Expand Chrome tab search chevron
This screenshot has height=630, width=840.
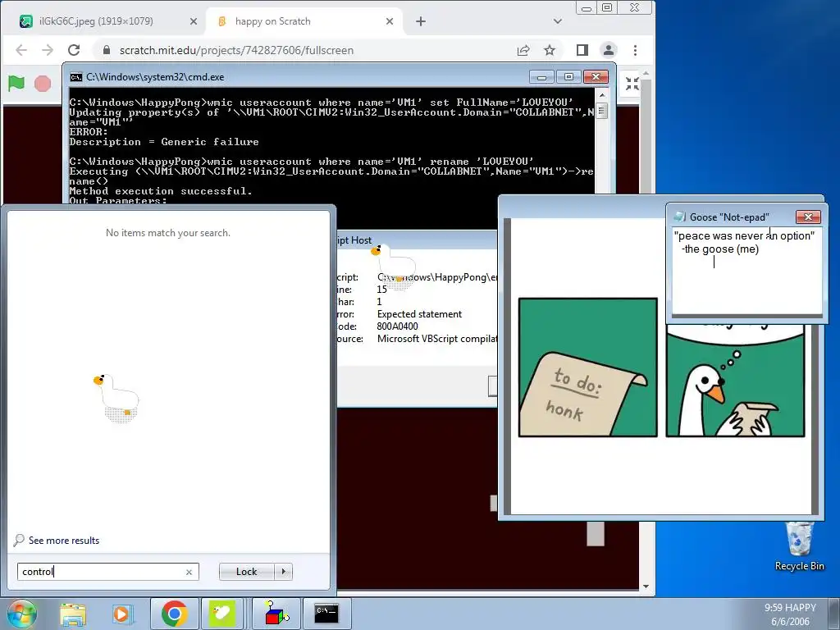558,21
